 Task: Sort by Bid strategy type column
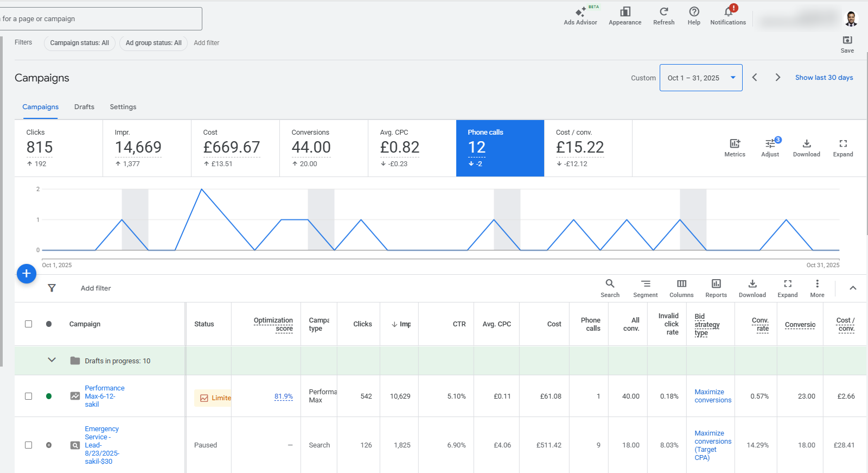tap(707, 324)
